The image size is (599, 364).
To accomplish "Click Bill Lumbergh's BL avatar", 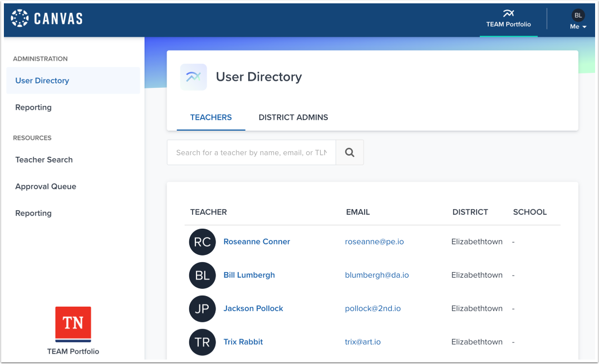I will [x=202, y=275].
